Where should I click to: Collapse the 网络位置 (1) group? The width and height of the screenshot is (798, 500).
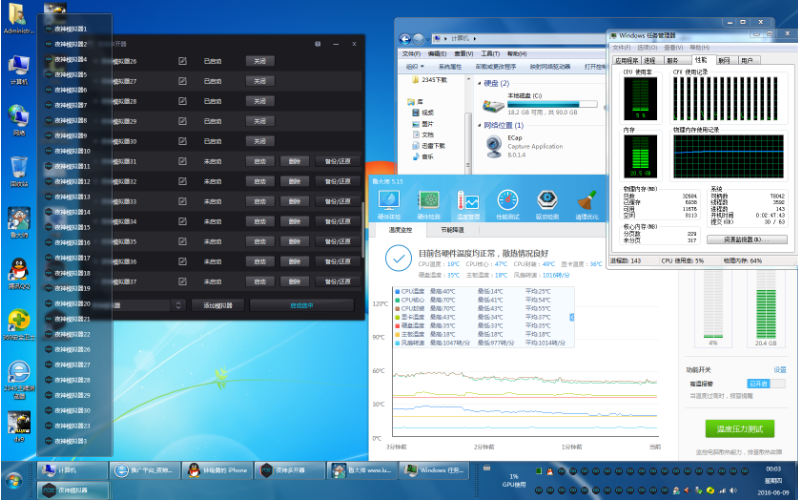tap(479, 125)
